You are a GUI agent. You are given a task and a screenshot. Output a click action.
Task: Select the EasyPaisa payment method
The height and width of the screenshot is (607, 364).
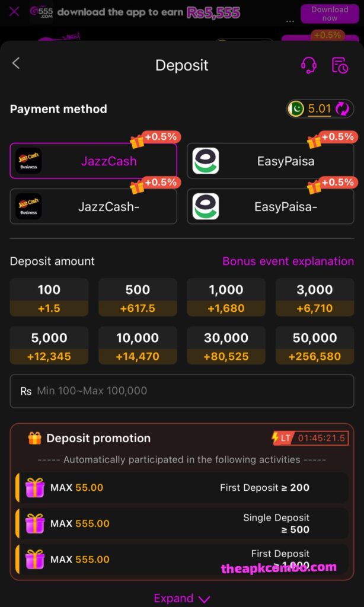[x=270, y=161]
